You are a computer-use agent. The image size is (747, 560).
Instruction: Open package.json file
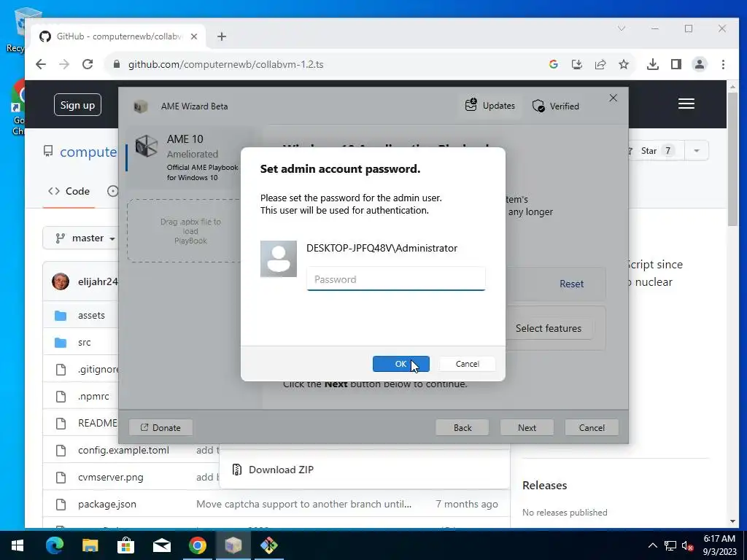107,504
